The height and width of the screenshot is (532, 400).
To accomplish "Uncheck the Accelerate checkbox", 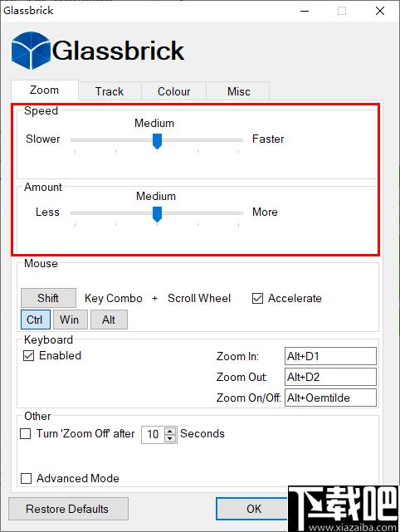I will tap(257, 298).
